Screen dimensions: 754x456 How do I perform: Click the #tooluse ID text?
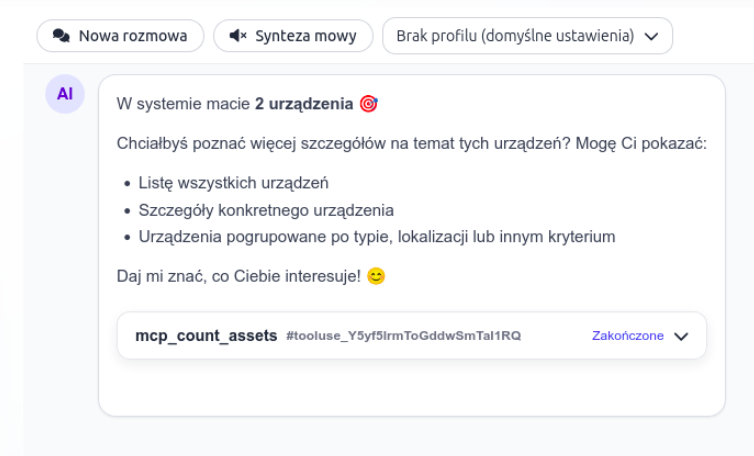click(403, 336)
